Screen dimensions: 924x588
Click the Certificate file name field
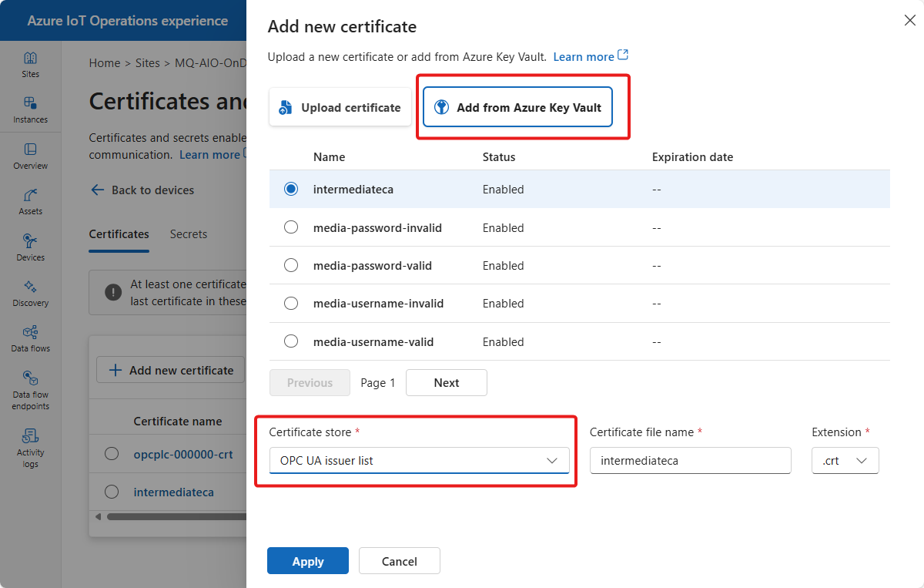[691, 460]
